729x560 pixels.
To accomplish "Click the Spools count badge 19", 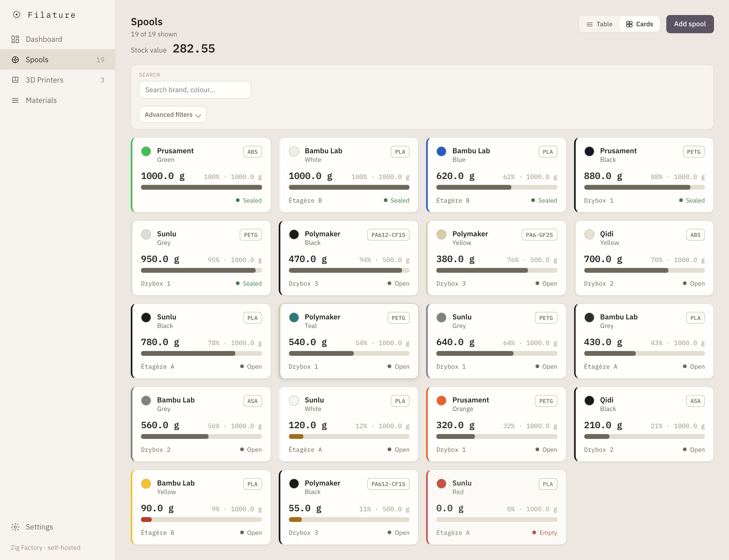I will tap(100, 60).
